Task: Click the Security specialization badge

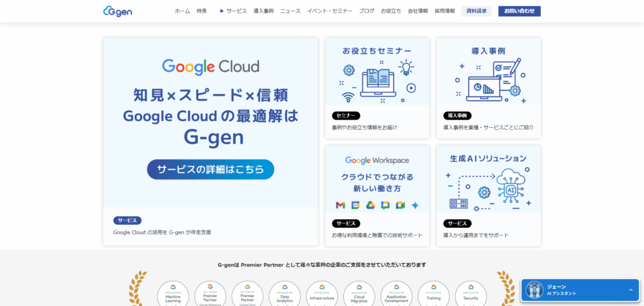Action: 470,295
